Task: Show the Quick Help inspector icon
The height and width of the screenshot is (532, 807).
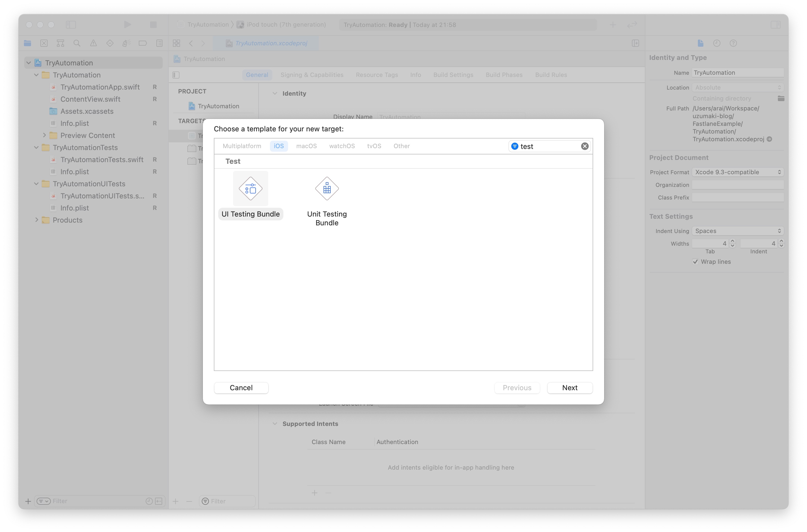Action: (733, 43)
